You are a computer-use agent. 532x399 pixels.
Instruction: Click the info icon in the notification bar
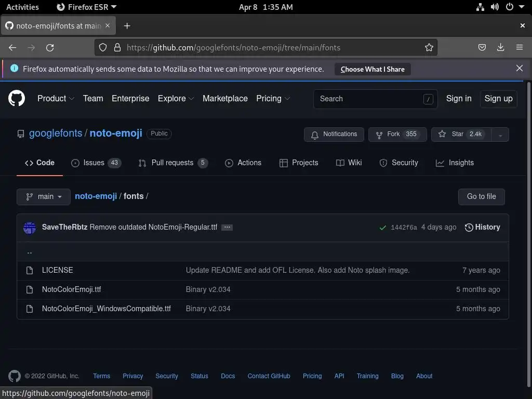[14, 68]
